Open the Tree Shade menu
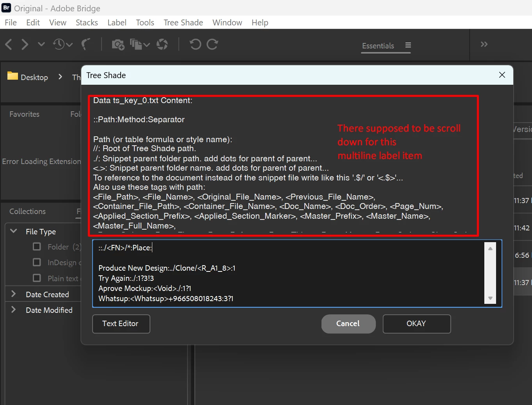 183,23
